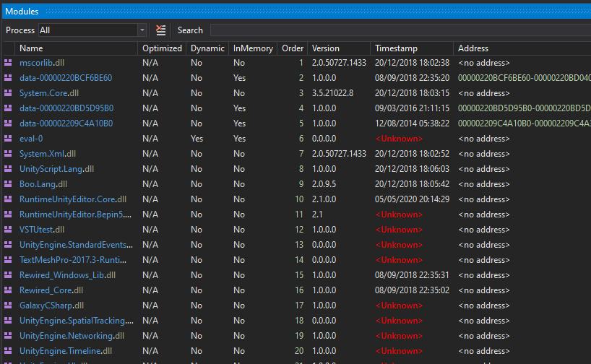Click the Process label
This screenshot has height=364, width=591.
click(x=20, y=30)
